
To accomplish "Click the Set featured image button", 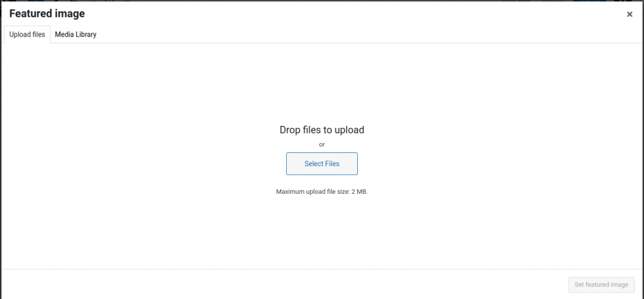I will (601, 285).
